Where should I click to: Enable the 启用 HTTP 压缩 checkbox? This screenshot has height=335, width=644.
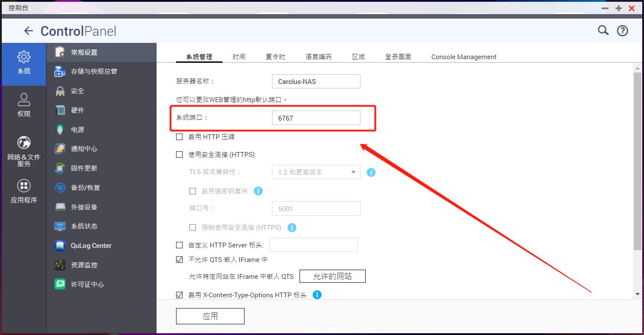point(180,137)
